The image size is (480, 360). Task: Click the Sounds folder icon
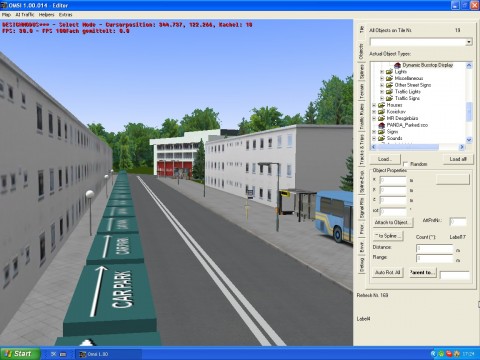point(382,138)
